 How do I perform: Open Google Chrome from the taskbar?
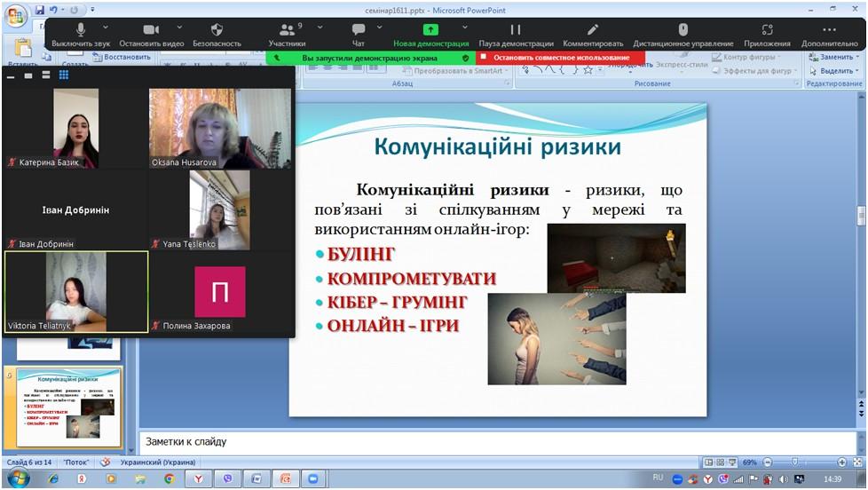168,478
